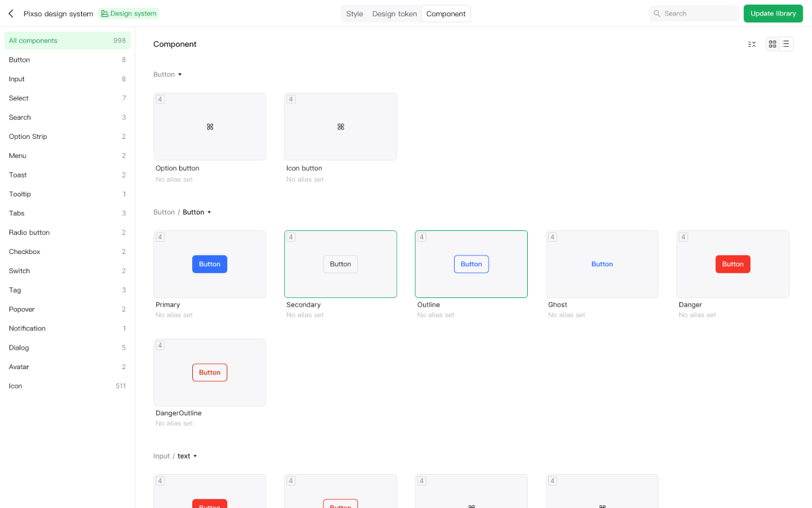Select the Button category in the sidebar
Screen dimensions: 812x508
(68, 60)
